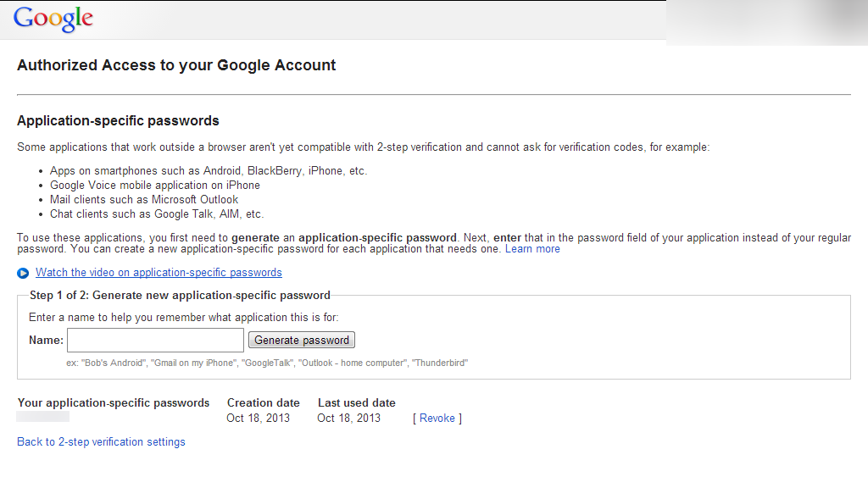Screen dimensions: 868x488
Task: Go back to 2-step verification settings
Action: pos(101,441)
